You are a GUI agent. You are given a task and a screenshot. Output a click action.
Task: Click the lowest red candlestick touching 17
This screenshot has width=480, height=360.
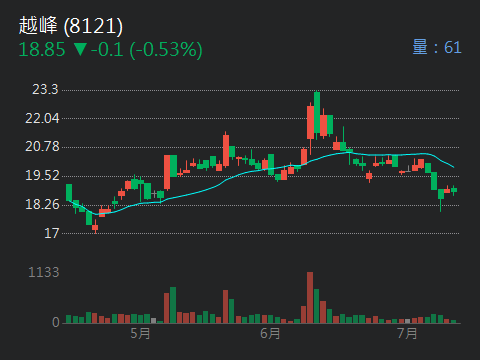[95, 227]
